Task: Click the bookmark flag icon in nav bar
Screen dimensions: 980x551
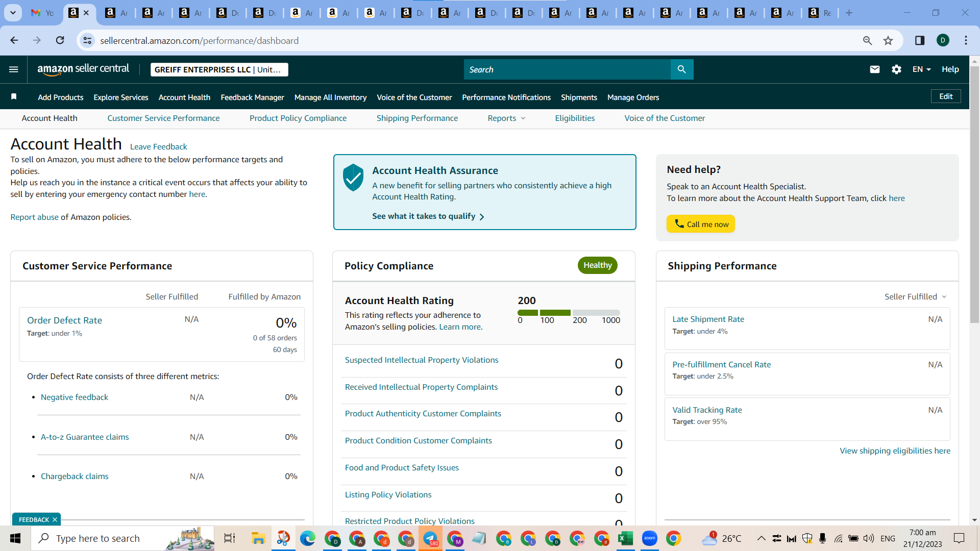Action: pyautogui.click(x=14, y=97)
